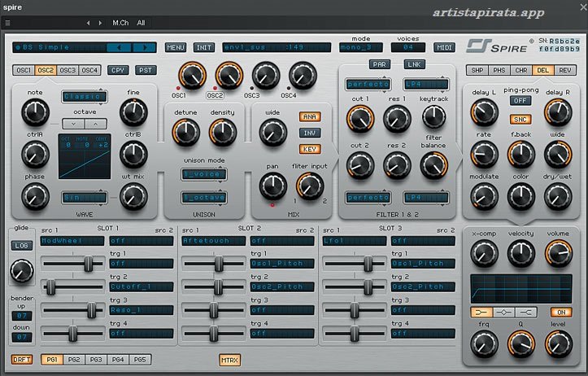The width and height of the screenshot is (588, 376).
Task: Click the CPY oscillator copy button
Action: pyautogui.click(x=118, y=70)
